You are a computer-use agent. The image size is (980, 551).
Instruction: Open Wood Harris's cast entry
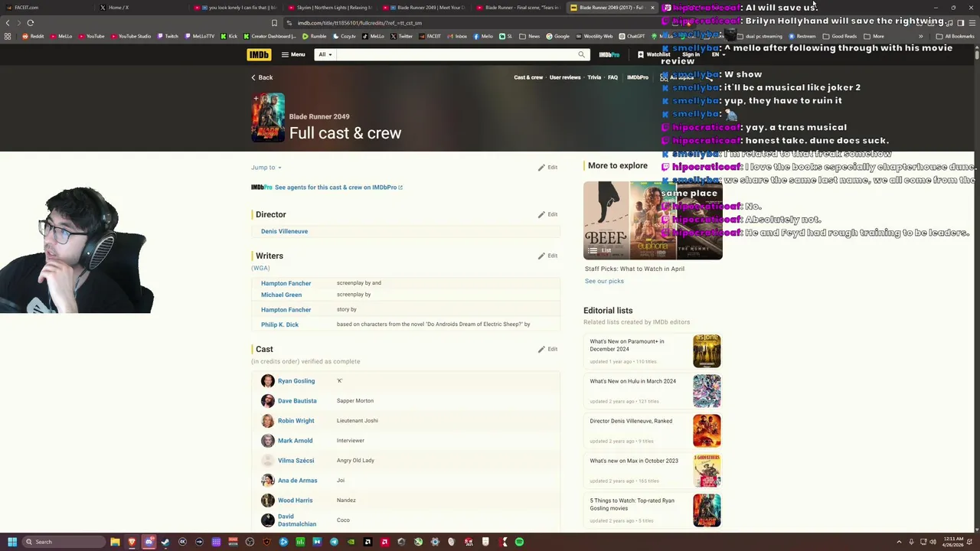coord(295,500)
